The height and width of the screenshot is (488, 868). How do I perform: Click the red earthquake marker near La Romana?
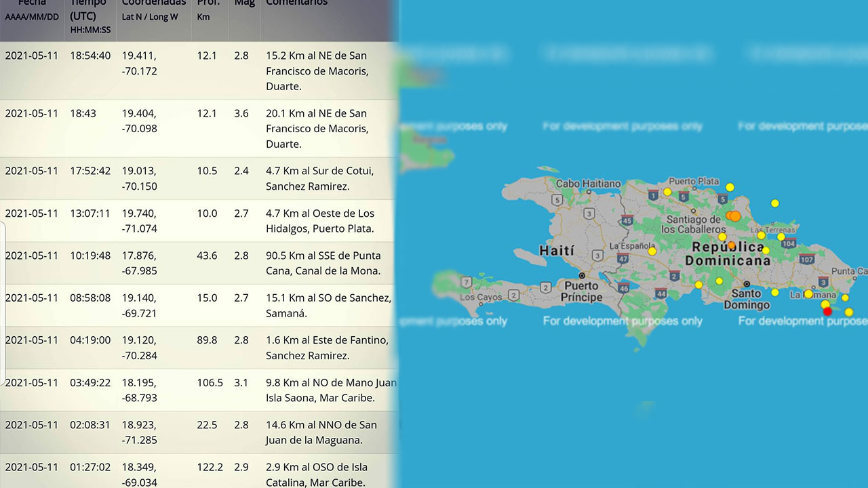[827, 311]
